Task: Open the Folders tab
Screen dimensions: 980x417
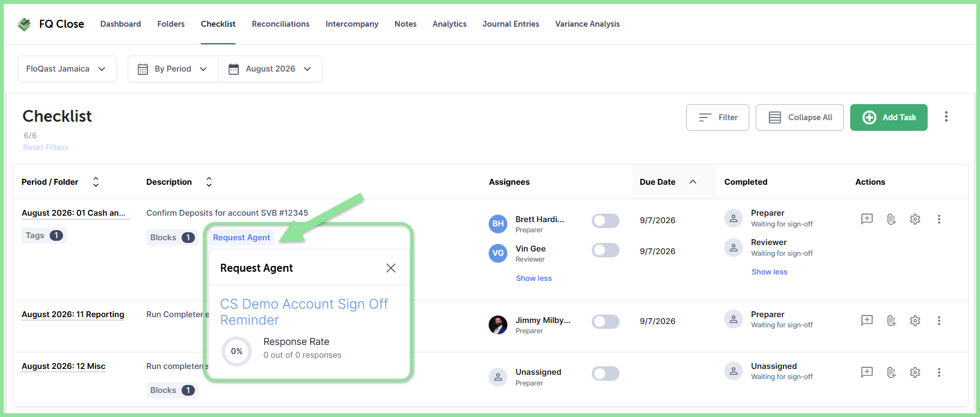Action: [171, 24]
